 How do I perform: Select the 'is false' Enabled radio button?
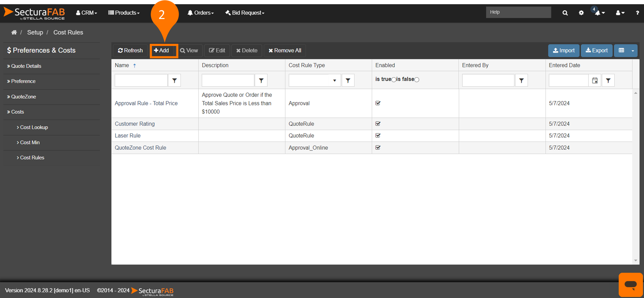[x=417, y=80]
